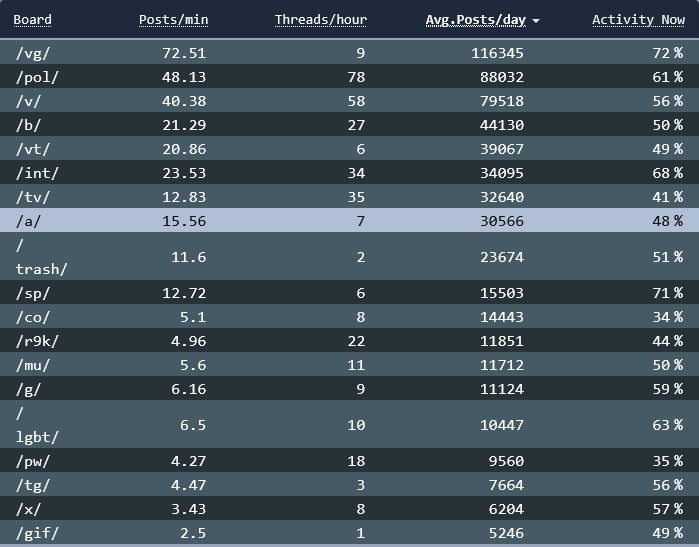Select the /pol/ board name
Image resolution: width=699 pixels, height=547 pixels.
(x=37, y=77)
